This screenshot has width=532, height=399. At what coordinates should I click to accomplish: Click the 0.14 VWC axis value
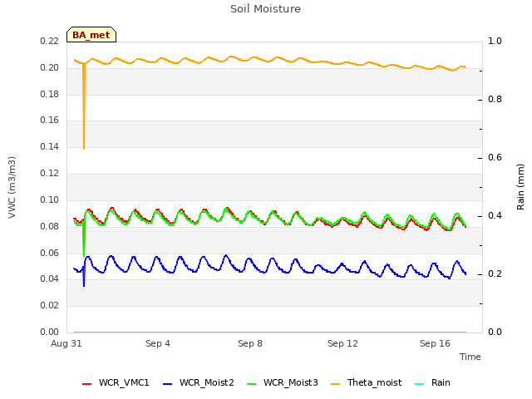[x=50, y=146]
